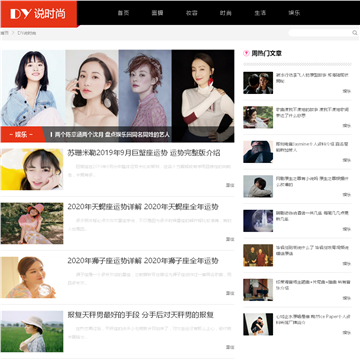
Task: Open the 时尚 navigation tab
Action: coord(226,13)
